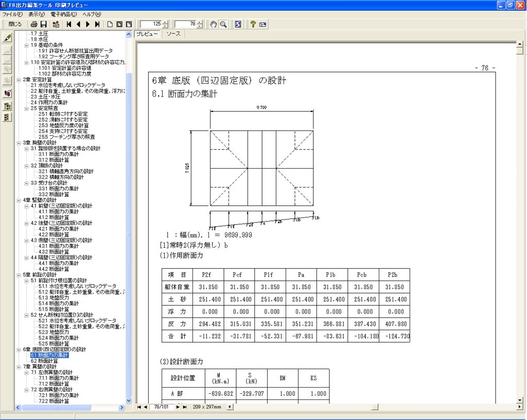527x420 pixels.
Task: Collapse the 6章 底版(四辺固定版)の設計 node
Action: tap(19, 350)
